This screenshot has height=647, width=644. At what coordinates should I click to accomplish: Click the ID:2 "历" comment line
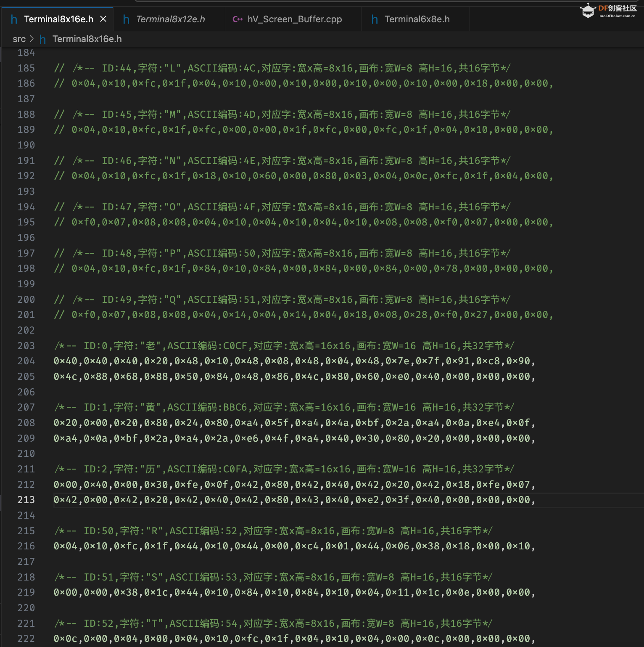284,469
